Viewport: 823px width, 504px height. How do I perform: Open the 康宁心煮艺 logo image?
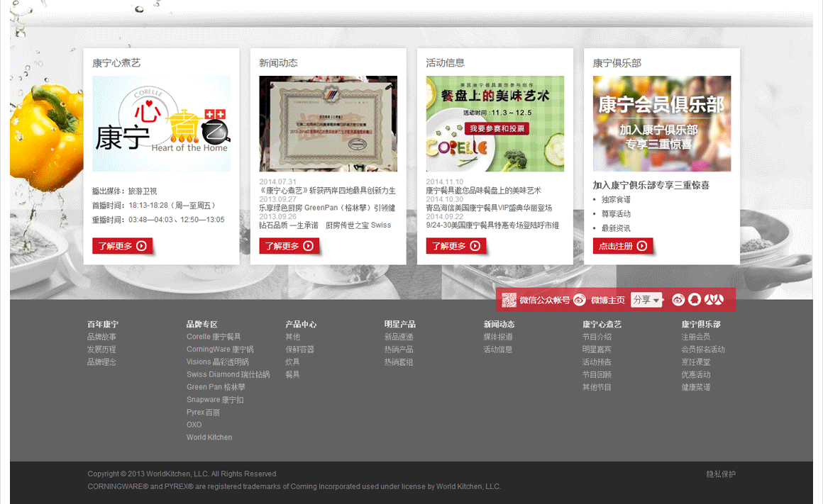(161, 124)
